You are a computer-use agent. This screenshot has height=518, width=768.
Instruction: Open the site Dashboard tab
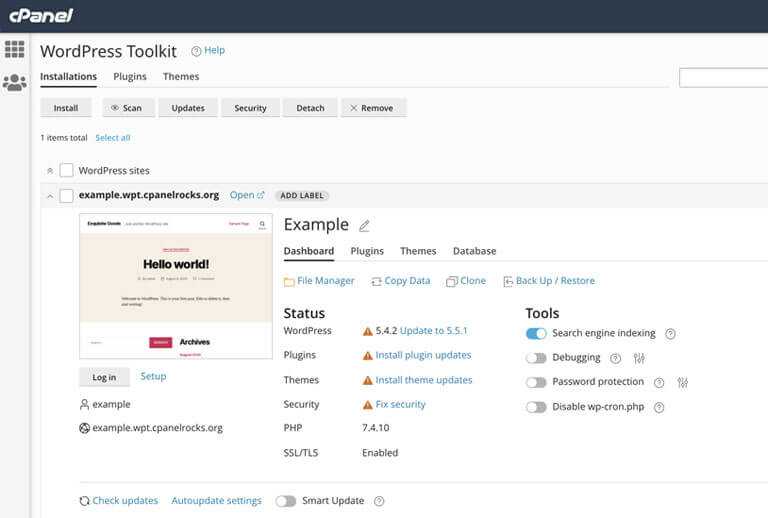click(x=309, y=251)
